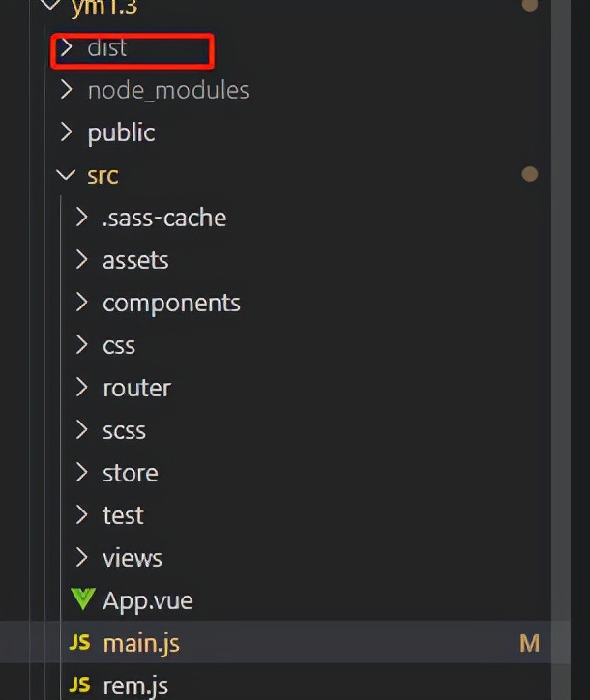The height and width of the screenshot is (700, 590).
Task: Expand the dist folder chevron
Action: (x=66, y=47)
